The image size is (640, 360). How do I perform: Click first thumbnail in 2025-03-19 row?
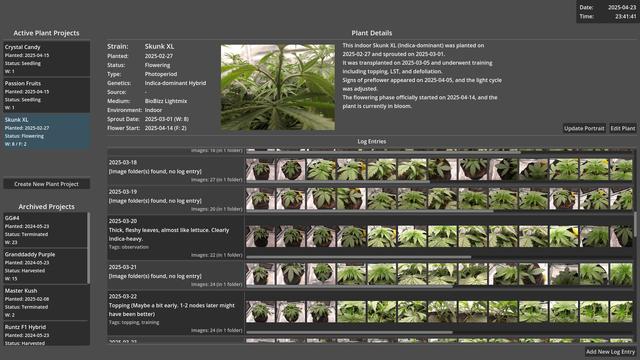[x=261, y=199]
